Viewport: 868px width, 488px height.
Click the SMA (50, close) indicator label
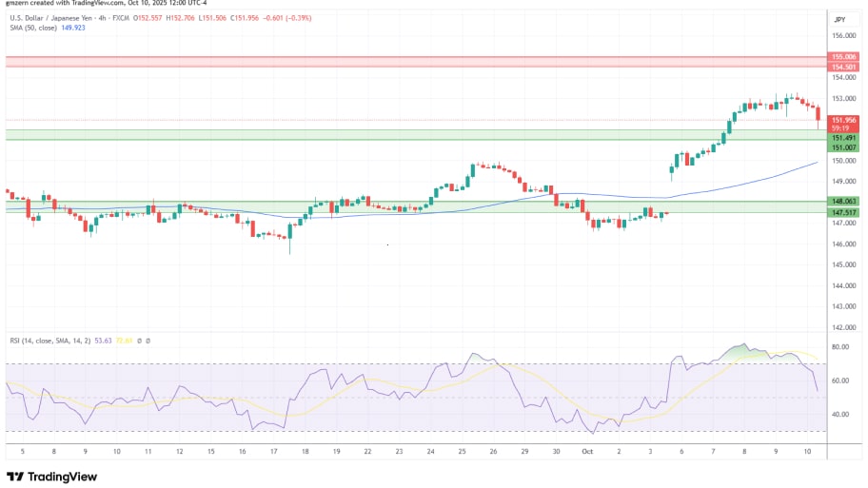tap(33, 29)
